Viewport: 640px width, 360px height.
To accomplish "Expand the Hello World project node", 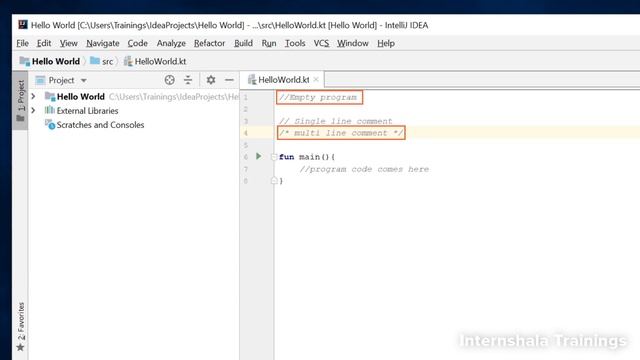I will click(x=33, y=96).
